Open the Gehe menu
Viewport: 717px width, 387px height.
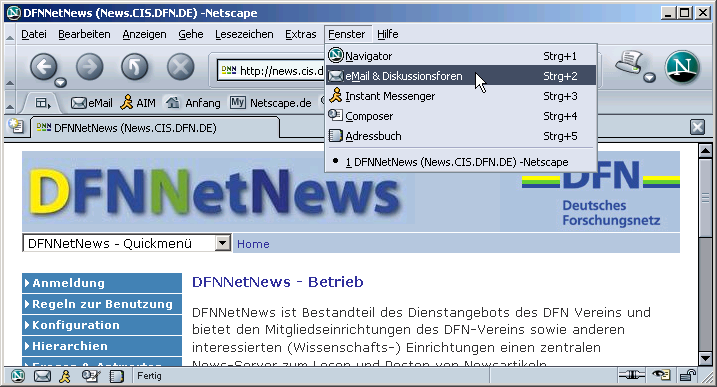pyautogui.click(x=191, y=34)
